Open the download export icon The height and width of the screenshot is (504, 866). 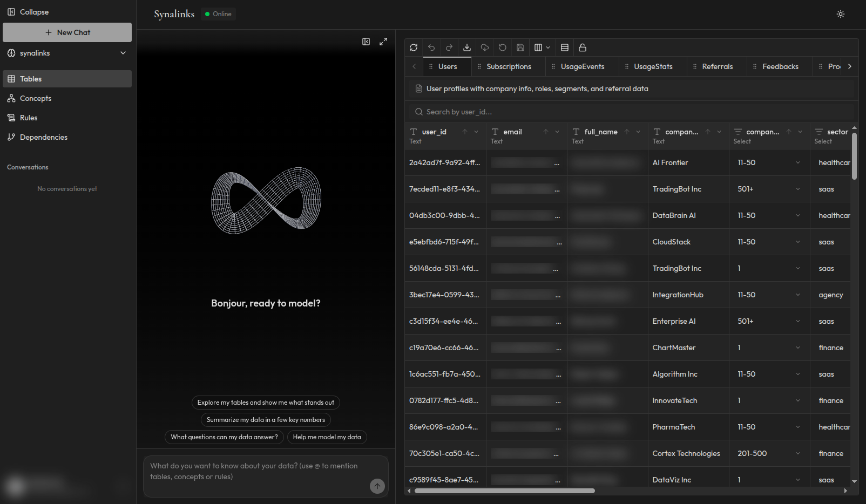pyautogui.click(x=466, y=47)
